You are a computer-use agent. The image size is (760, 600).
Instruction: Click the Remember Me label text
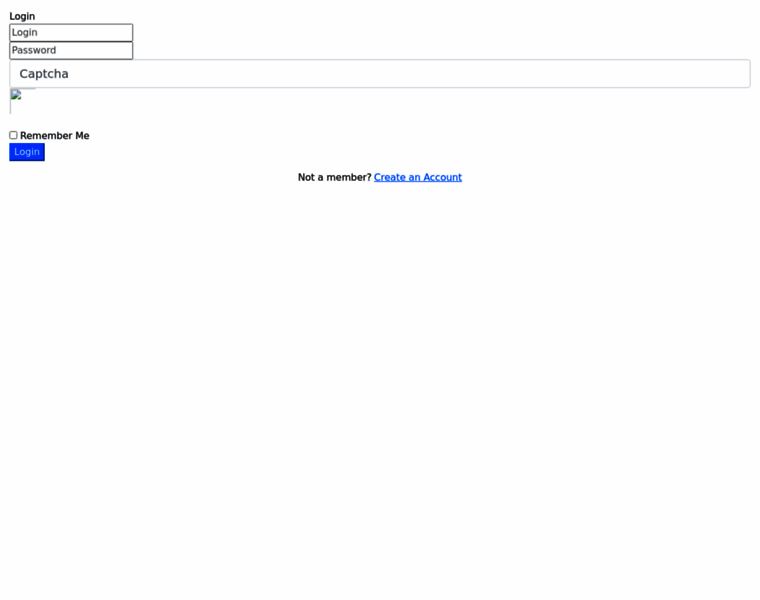click(x=54, y=136)
